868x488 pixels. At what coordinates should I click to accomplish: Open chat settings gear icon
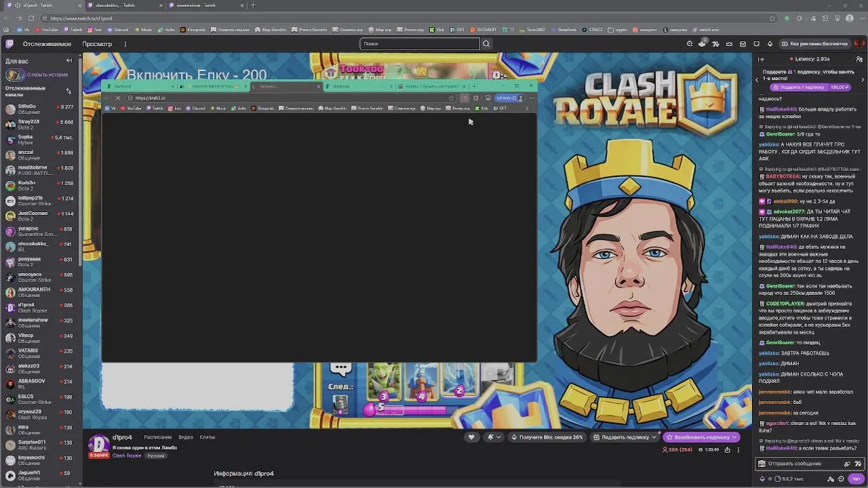point(842,479)
